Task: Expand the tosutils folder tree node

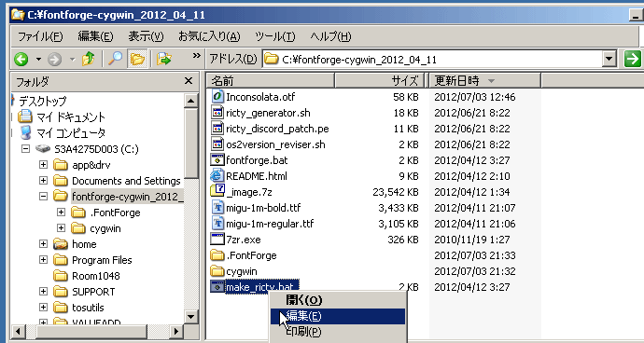Action: [x=43, y=308]
